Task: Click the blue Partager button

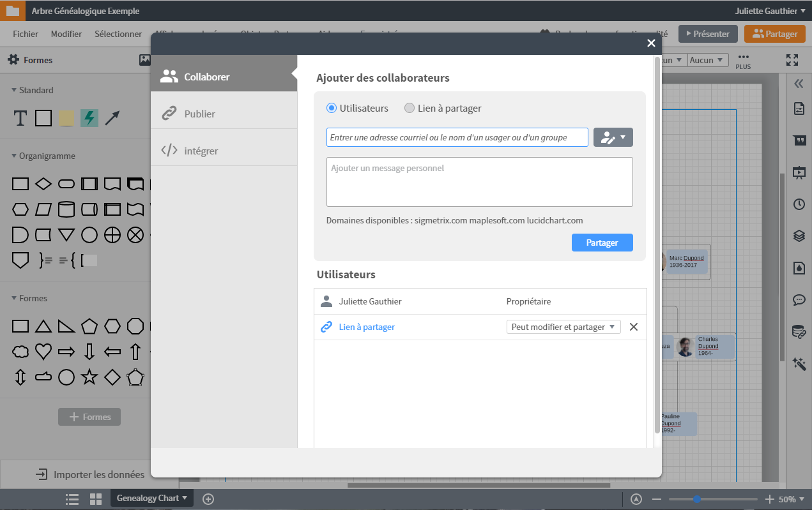Action: [602, 243]
